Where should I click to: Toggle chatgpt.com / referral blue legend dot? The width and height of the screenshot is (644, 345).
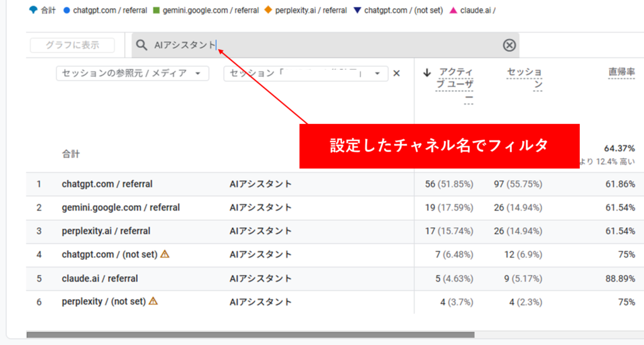(x=67, y=11)
